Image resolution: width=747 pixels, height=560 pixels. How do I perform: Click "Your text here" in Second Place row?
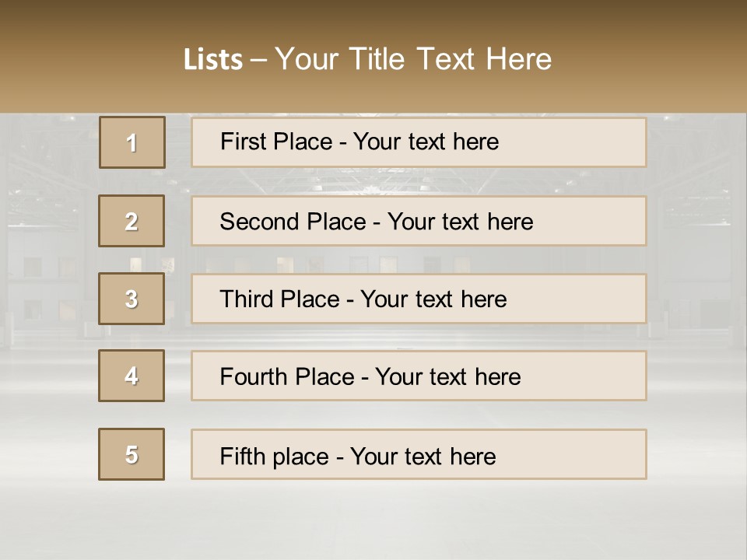tap(460, 222)
